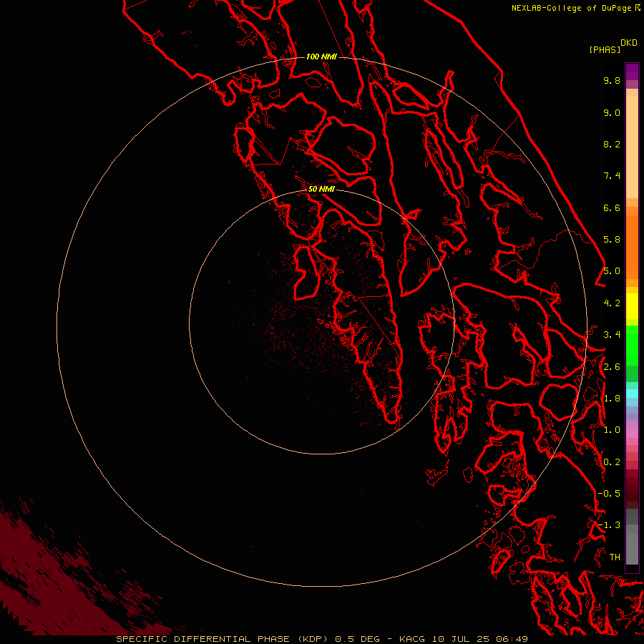The width and height of the screenshot is (644, 644).
Task: Click the peach band of the color bar
Action: (632, 147)
